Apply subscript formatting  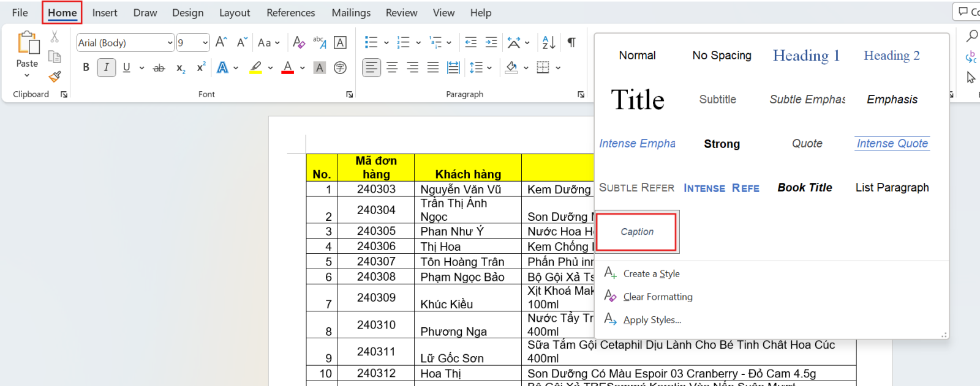coord(181,68)
